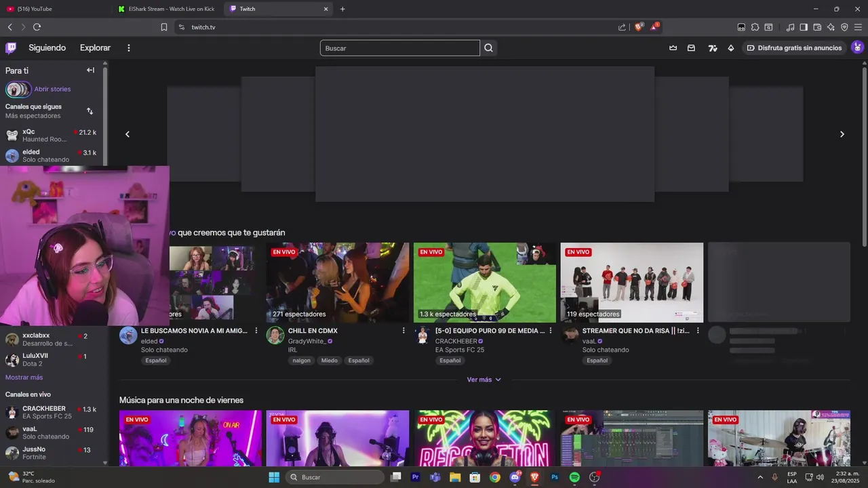Screen dimensions: 868x488
Task: Open options menu for CHILL EN CDMX stream
Action: pos(403,331)
